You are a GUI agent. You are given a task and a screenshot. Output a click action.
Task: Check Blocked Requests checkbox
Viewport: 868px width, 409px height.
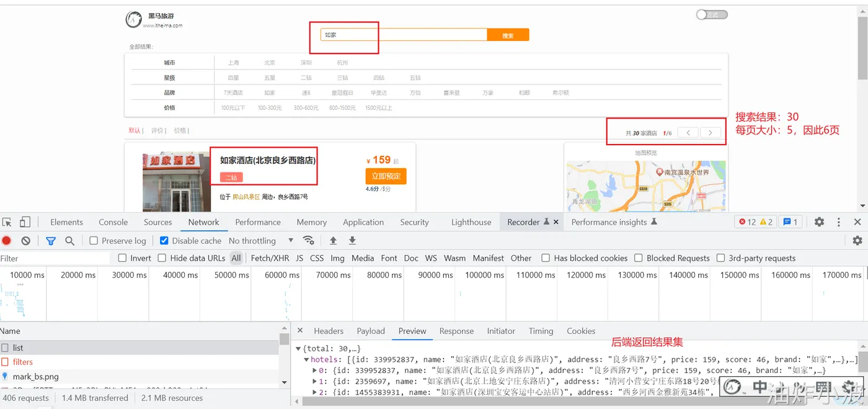pos(639,258)
